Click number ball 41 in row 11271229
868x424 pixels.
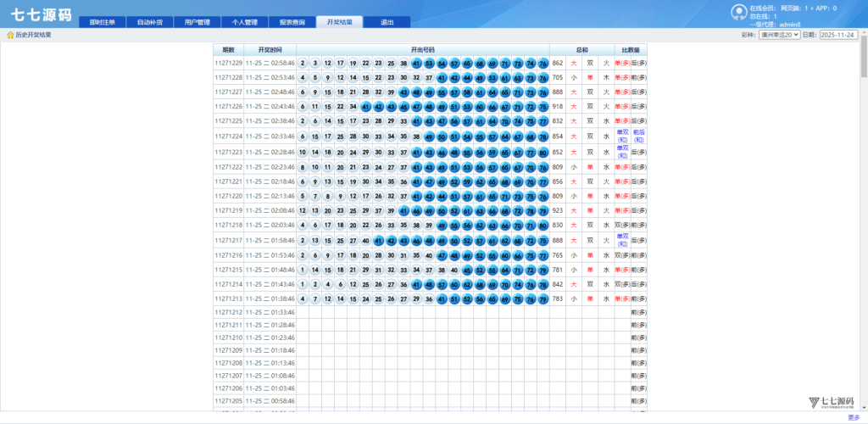tap(417, 63)
